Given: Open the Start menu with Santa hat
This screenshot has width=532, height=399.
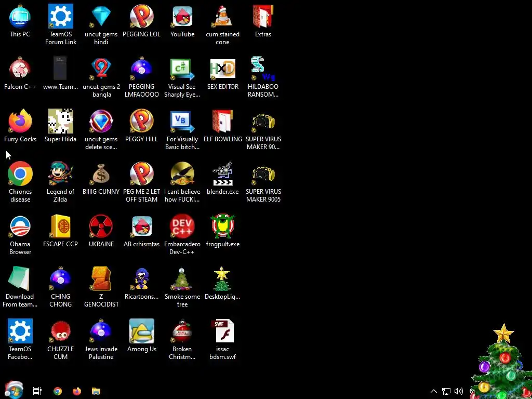Looking at the screenshot, I should point(14,390).
